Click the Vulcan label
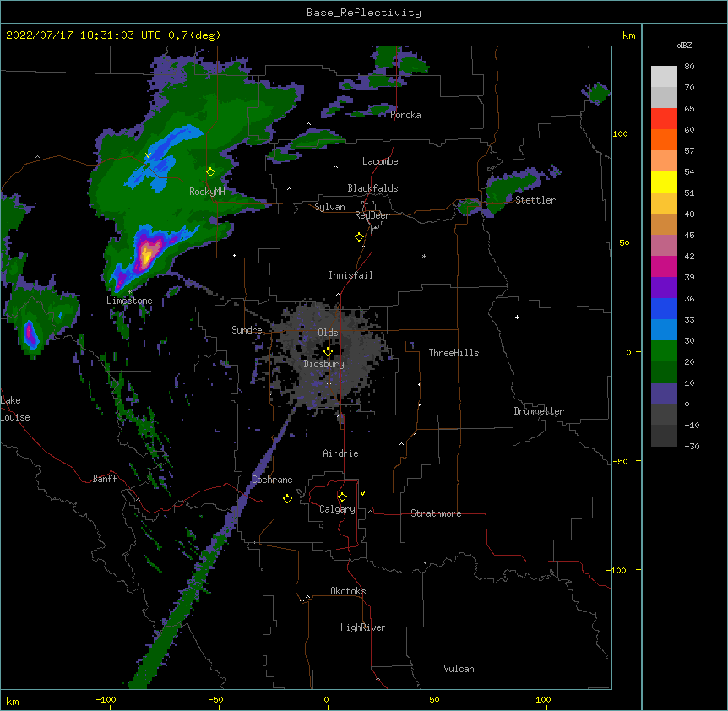 (459, 669)
